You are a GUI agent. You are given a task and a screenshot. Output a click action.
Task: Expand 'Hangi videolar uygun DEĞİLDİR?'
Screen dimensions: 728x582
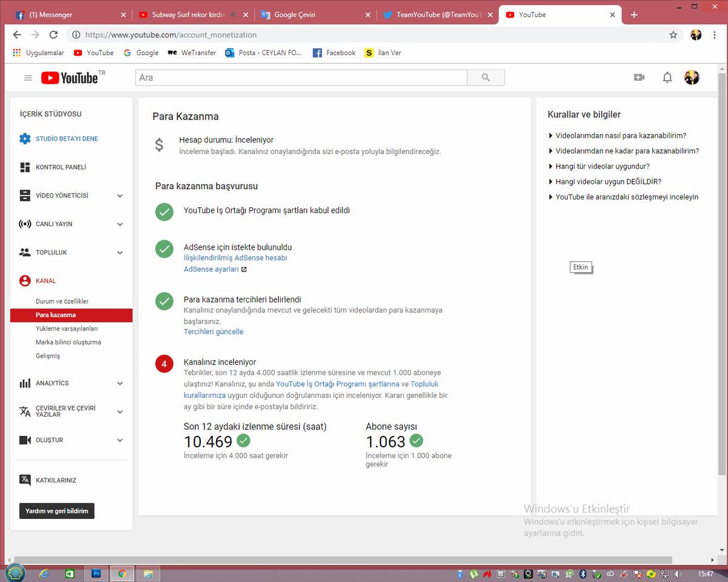[x=604, y=181]
